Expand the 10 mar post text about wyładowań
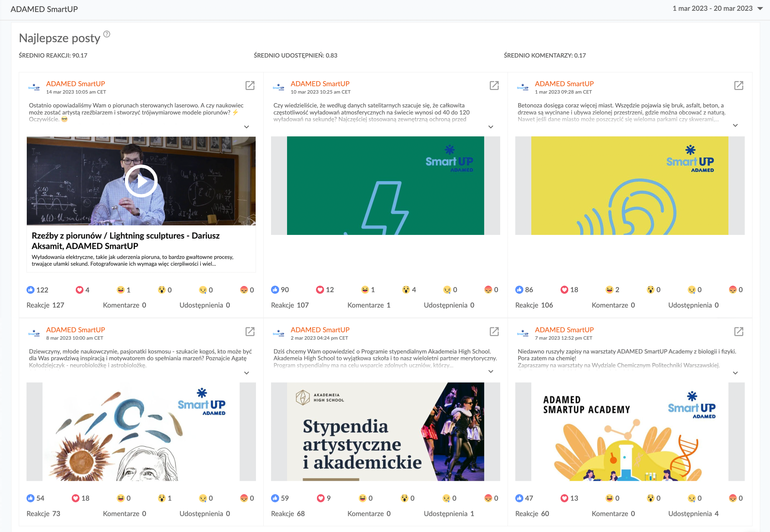 [x=491, y=127]
